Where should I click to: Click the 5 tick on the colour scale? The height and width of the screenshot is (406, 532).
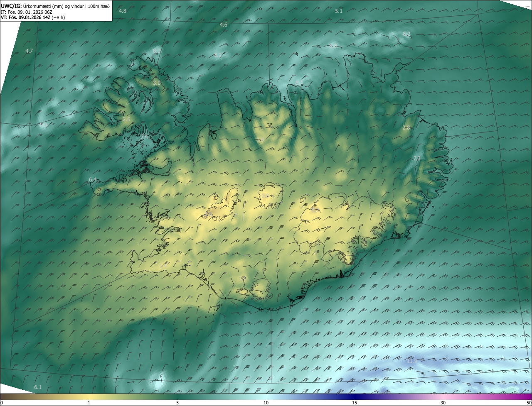[177, 403]
